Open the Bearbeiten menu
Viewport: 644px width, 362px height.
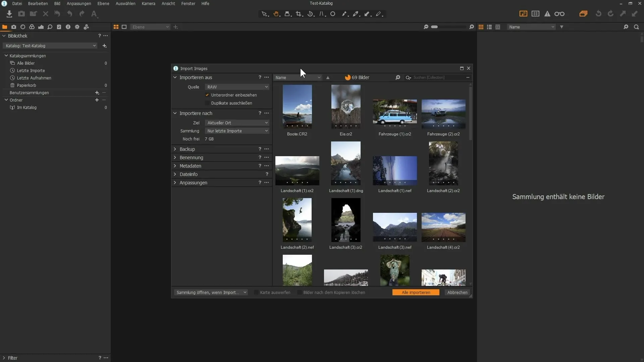[x=38, y=3]
